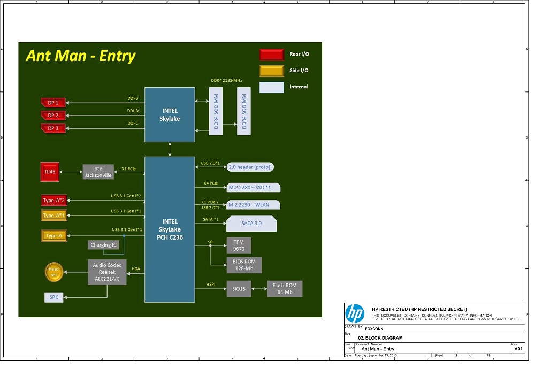Viewport: 535px width, 392px height.
Task: Click the HP RESTRICTED SECRET heading
Action: (419, 309)
